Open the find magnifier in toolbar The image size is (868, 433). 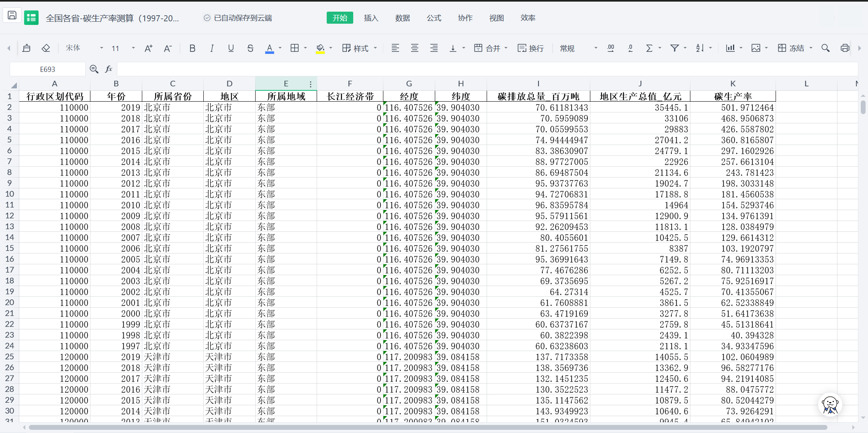pos(825,48)
